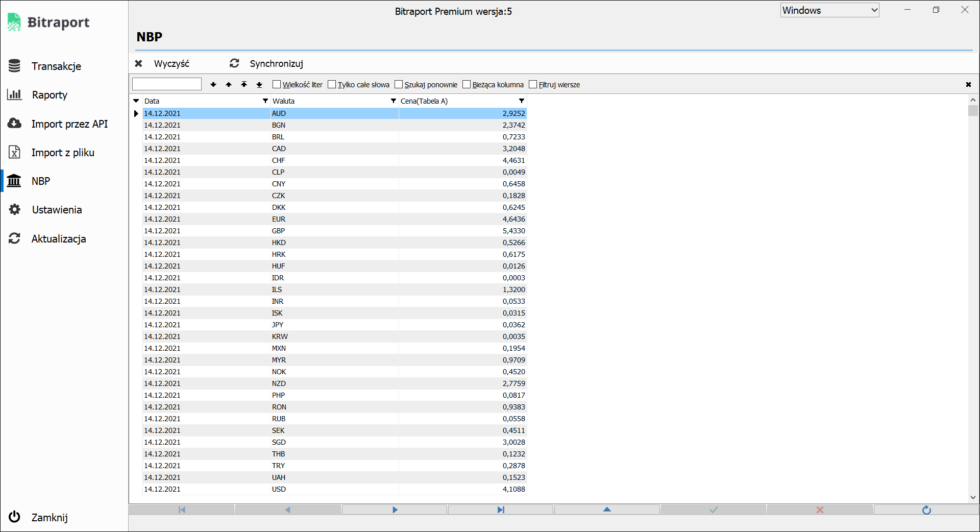Open the Aktualizacja section
980x532 pixels.
[x=59, y=239]
